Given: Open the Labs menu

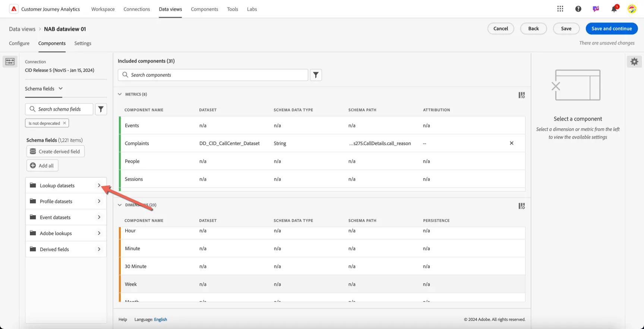Looking at the screenshot, I should click(x=252, y=9).
